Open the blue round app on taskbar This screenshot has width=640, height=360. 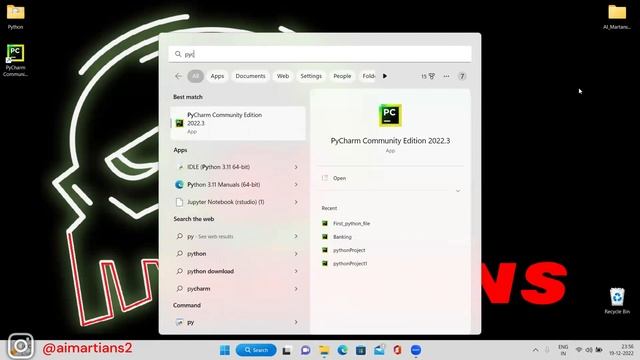(x=416, y=350)
